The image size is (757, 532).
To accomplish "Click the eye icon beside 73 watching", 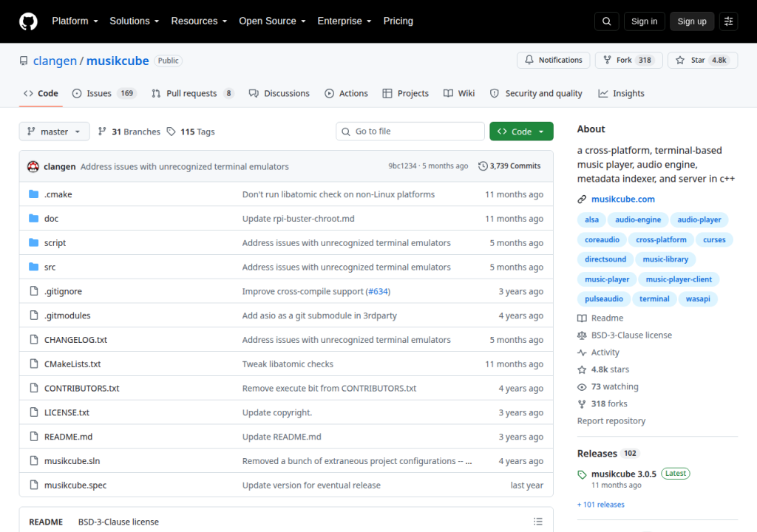I will [x=582, y=387].
